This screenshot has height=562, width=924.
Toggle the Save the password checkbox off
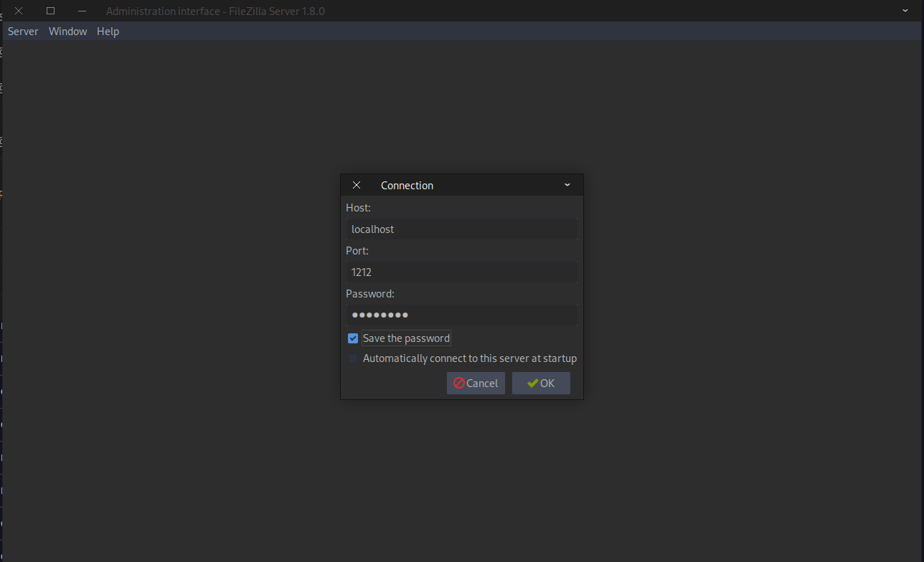pos(352,338)
